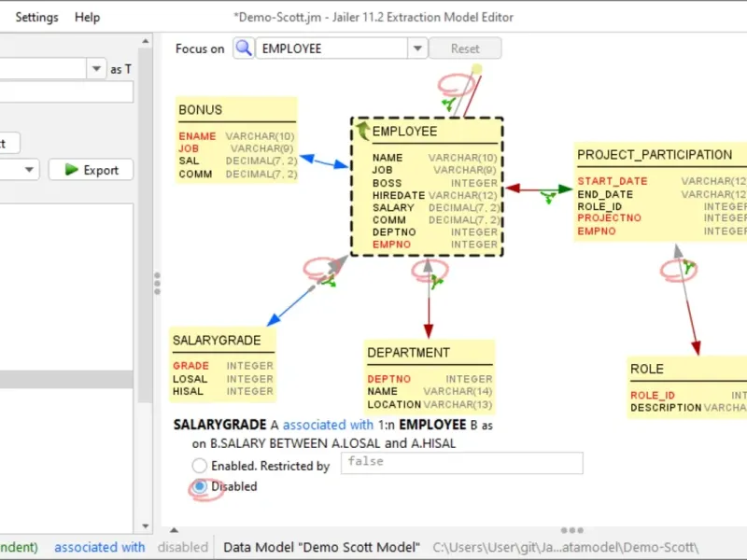Open the Settings menu
Image resolution: width=747 pixels, height=560 pixels.
(x=36, y=17)
